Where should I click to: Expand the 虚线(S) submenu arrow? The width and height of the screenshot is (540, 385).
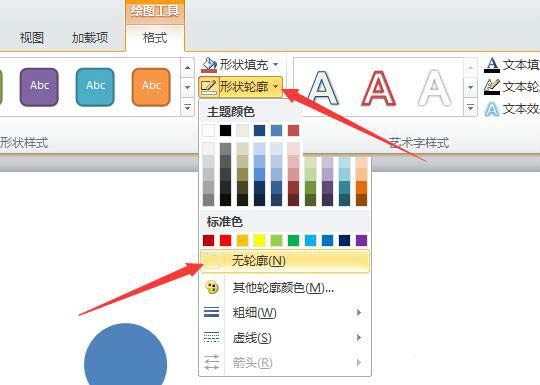(x=359, y=337)
